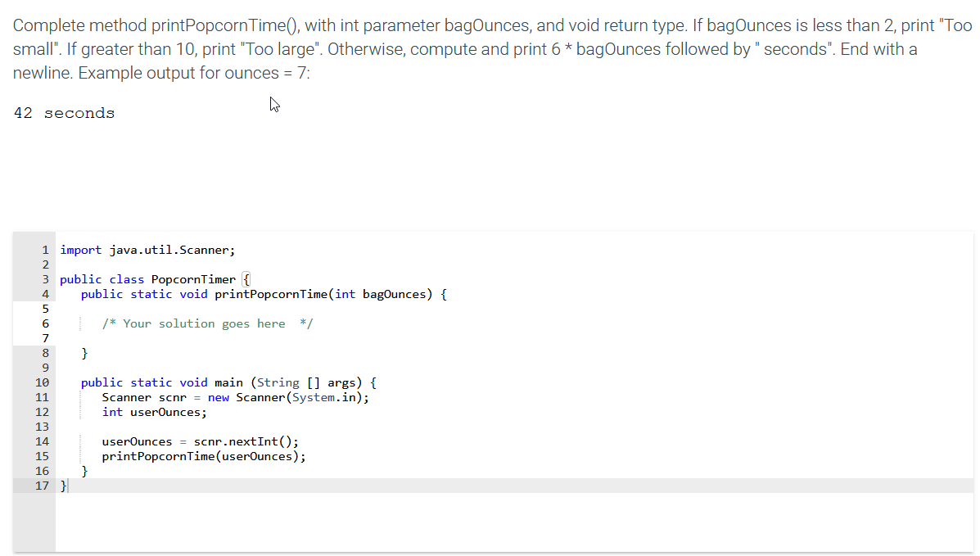Screen dimensions: 980x556
Task: Click the empty line 5 in the editor
Action: (x=123, y=308)
